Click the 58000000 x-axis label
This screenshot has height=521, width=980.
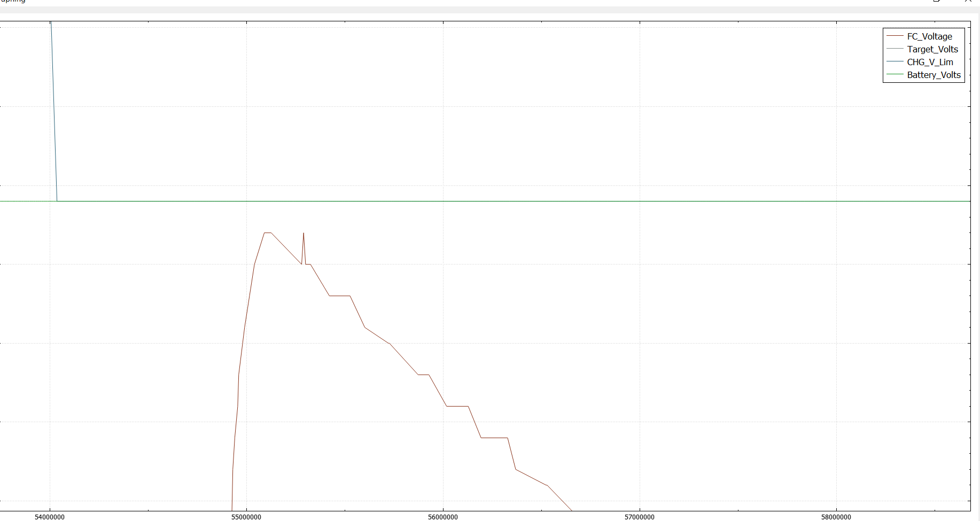pos(836,517)
